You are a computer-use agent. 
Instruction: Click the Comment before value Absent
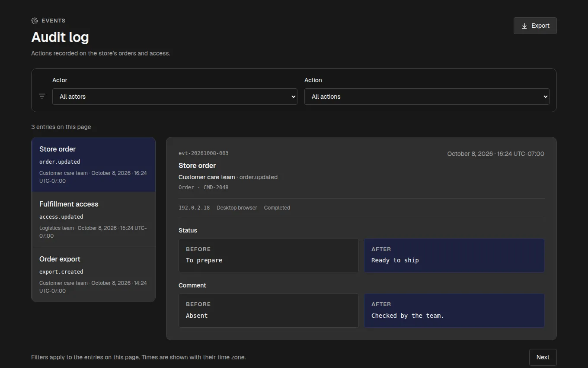coord(197,316)
